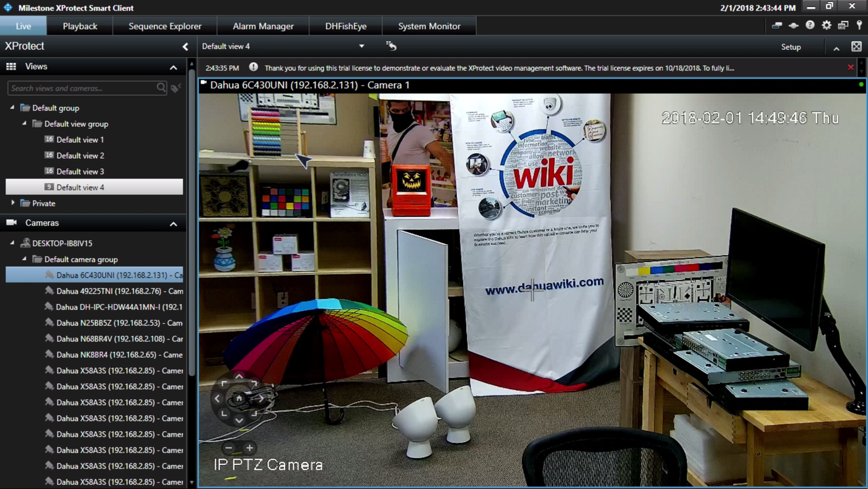868x489 pixels.
Task: Click the Views grid icon in the pane header
Action: (11, 66)
